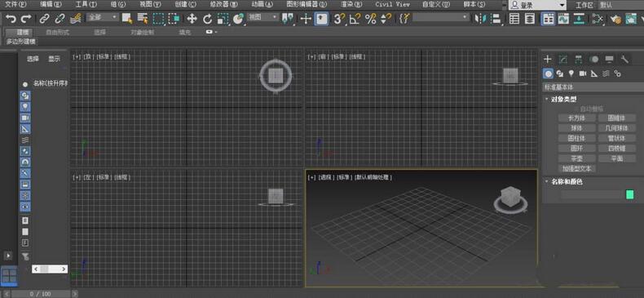Select the Lights category in Create panel
The image size is (644, 298).
571,73
